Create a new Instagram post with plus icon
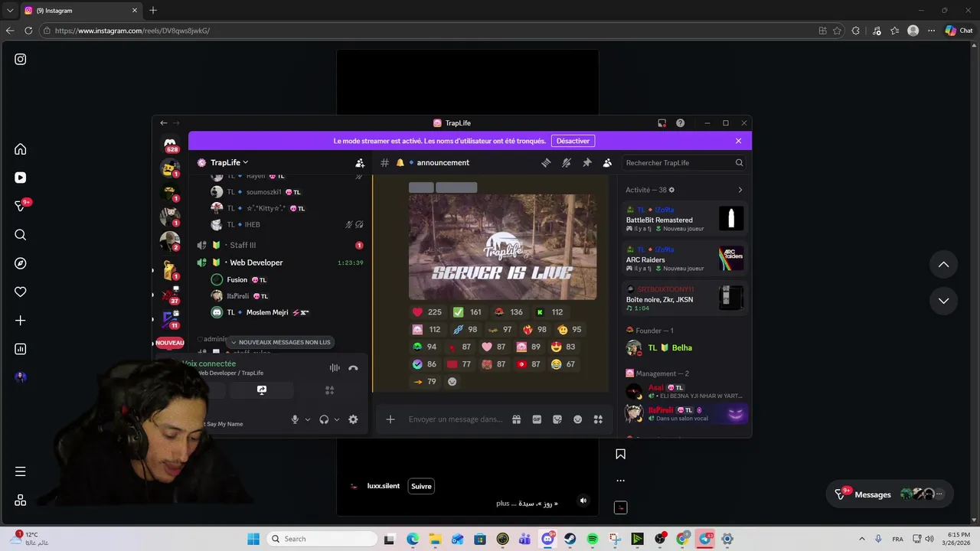Viewport: 980px width, 551px height. pos(21,321)
